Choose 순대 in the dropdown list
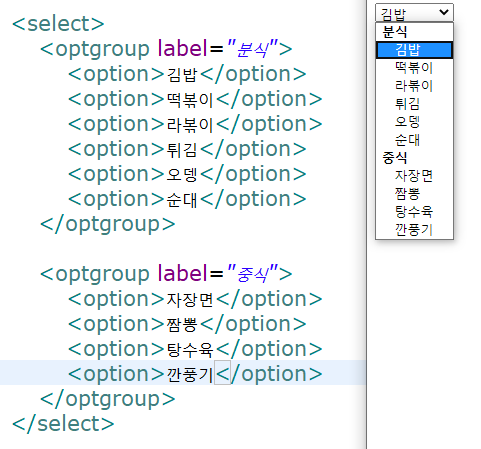 (x=414, y=140)
